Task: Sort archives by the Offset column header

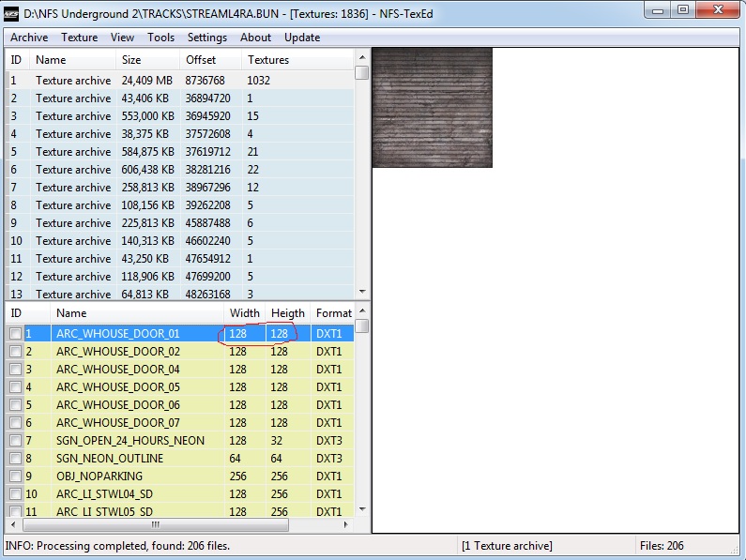Action: [210, 60]
